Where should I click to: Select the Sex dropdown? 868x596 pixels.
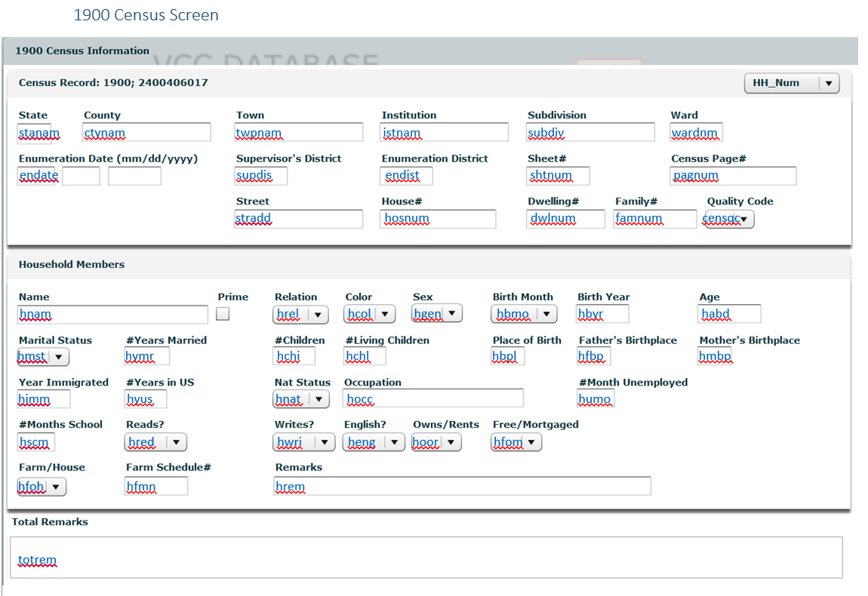pos(437,314)
